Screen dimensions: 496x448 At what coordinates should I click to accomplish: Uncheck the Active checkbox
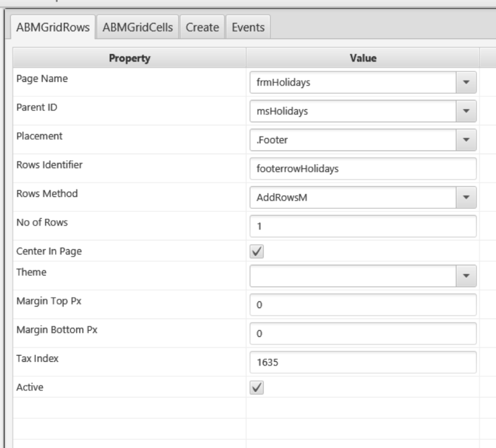tap(257, 387)
